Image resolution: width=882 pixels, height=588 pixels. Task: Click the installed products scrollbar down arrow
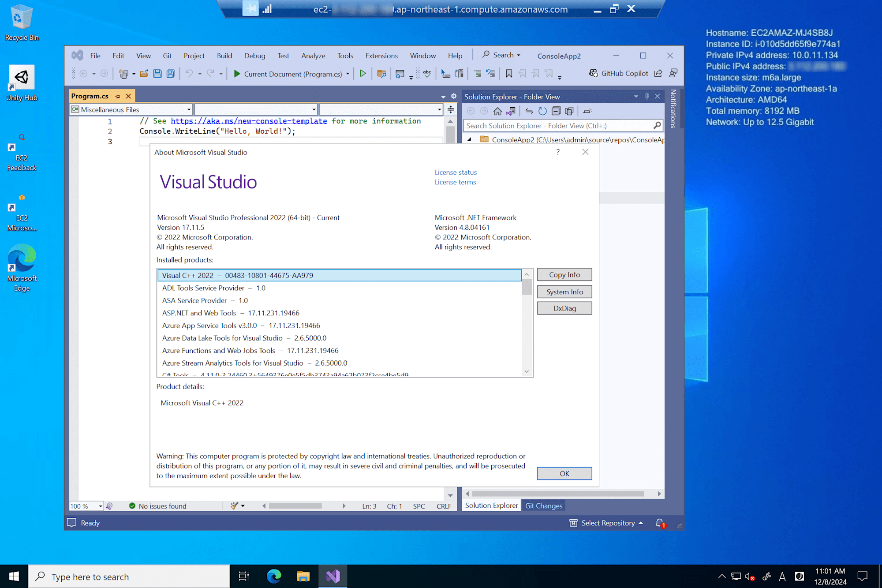[x=527, y=371]
